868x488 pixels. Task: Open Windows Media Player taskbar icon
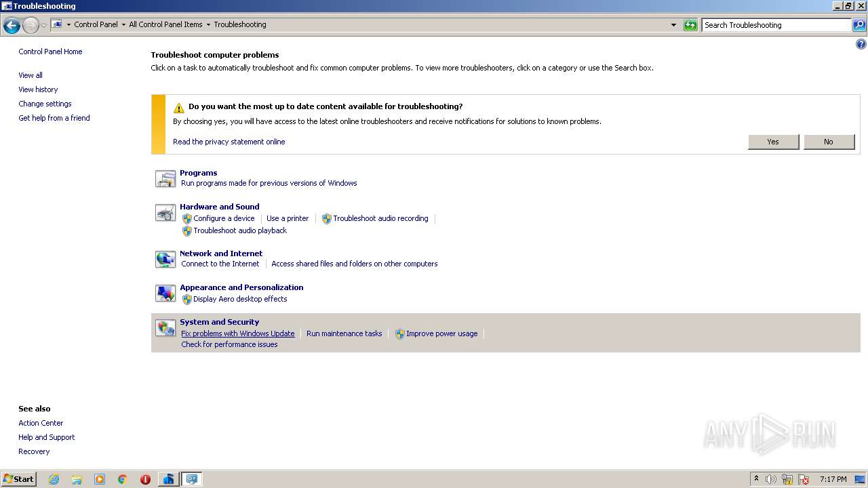tap(100, 479)
